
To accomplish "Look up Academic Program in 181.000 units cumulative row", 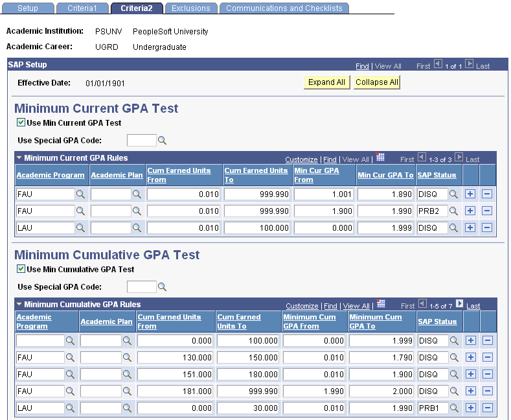I will click(x=70, y=391).
